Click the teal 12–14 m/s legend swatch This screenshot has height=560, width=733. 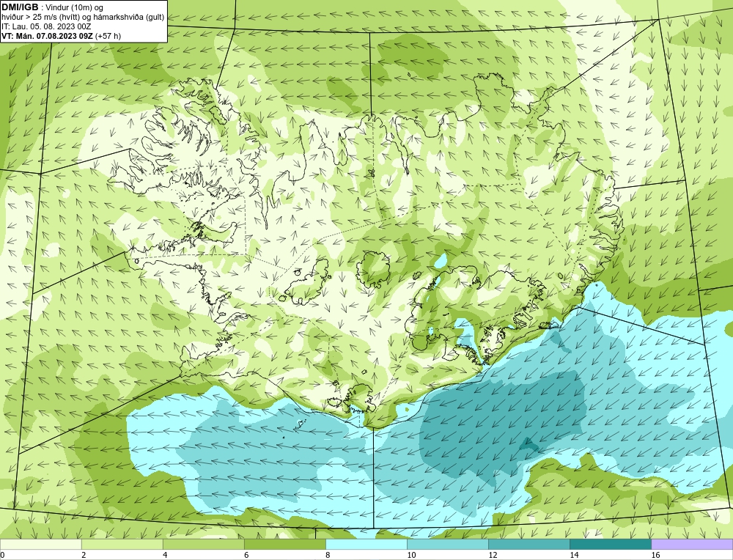[x=528, y=544]
